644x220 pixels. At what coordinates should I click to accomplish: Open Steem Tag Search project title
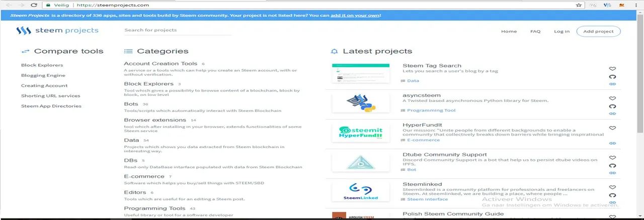click(x=432, y=66)
